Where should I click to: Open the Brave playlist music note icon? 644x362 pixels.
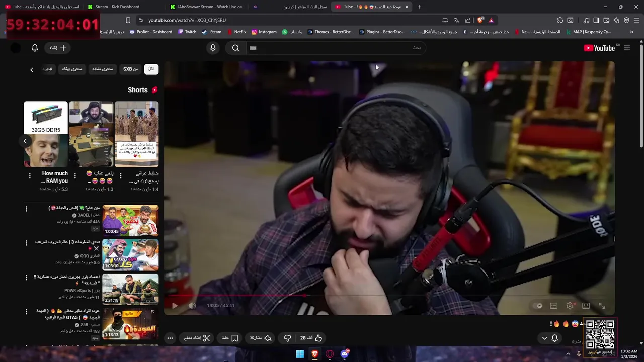pos(586,20)
